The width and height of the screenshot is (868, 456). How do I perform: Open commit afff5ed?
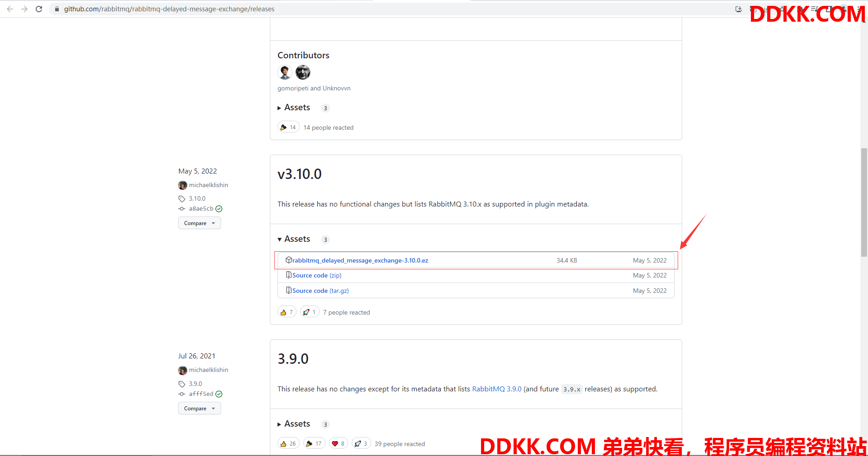[x=201, y=394]
